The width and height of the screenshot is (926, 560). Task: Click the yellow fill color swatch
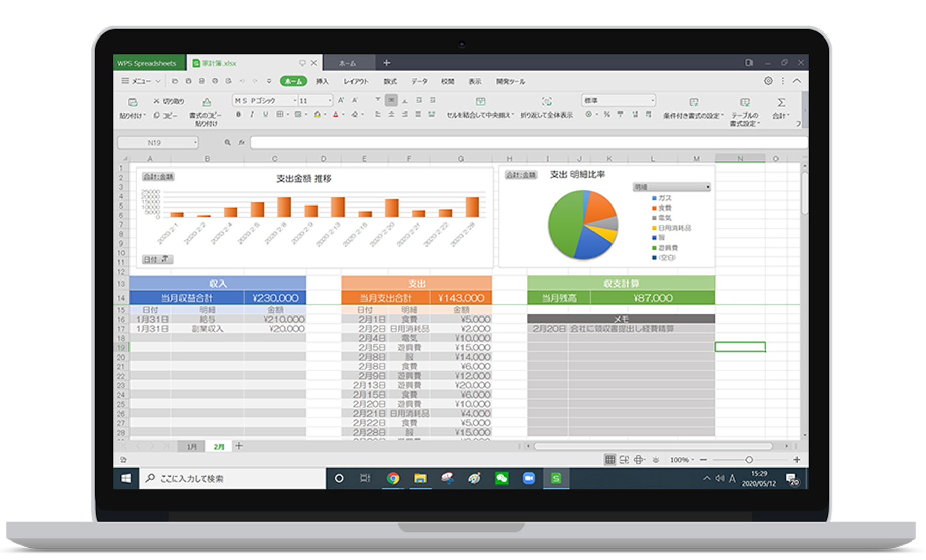(x=317, y=115)
